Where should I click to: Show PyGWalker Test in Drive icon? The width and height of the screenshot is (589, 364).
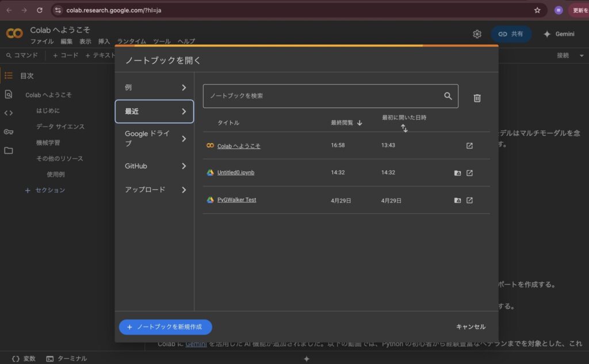coord(457,200)
